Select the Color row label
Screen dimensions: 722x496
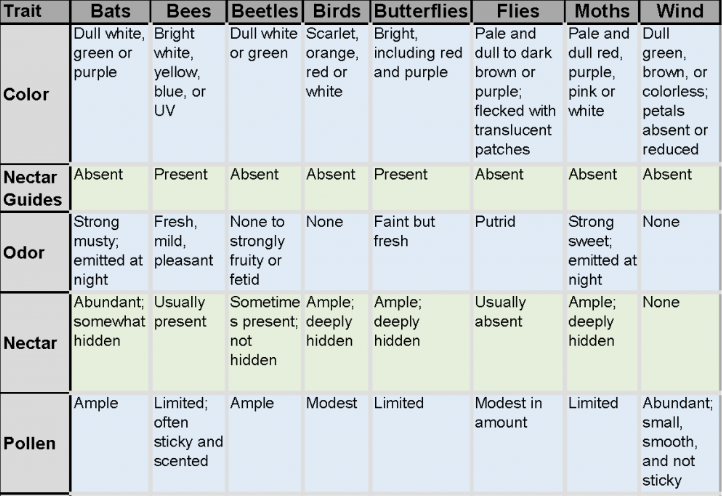[x=35, y=95]
